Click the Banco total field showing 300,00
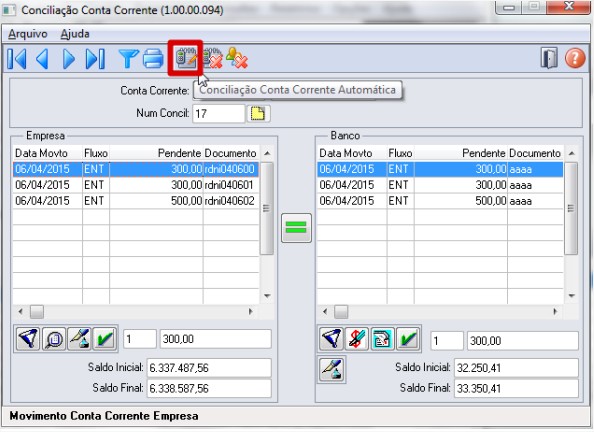This screenshot has height=432, width=594. (523, 341)
